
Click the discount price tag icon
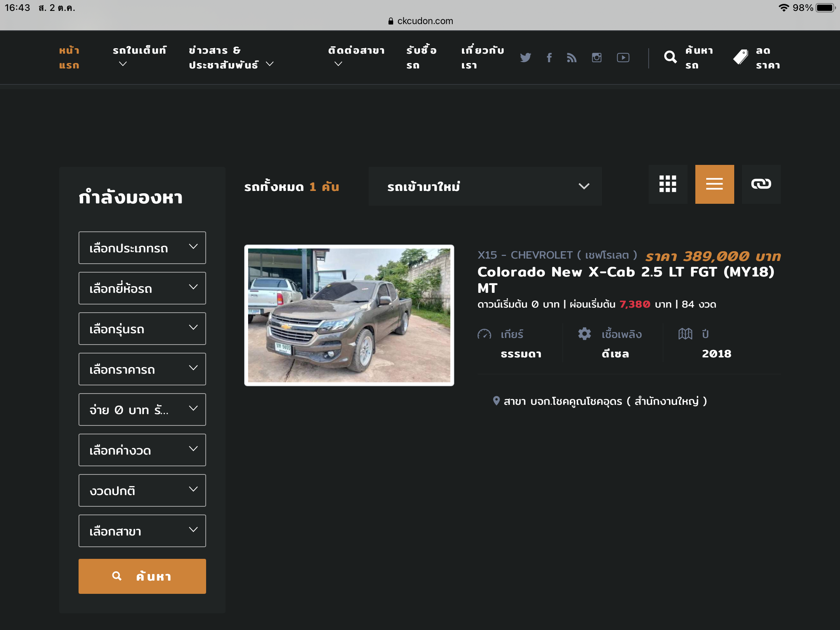[x=740, y=58]
